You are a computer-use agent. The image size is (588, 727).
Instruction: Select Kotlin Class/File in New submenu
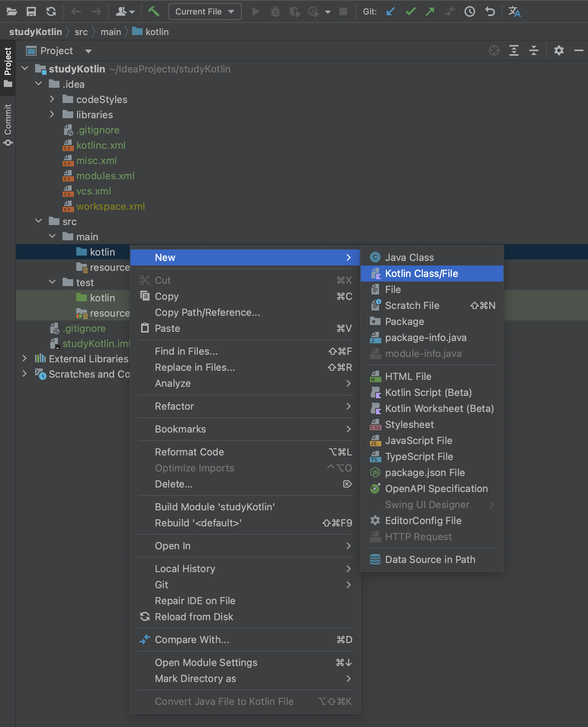click(x=432, y=273)
